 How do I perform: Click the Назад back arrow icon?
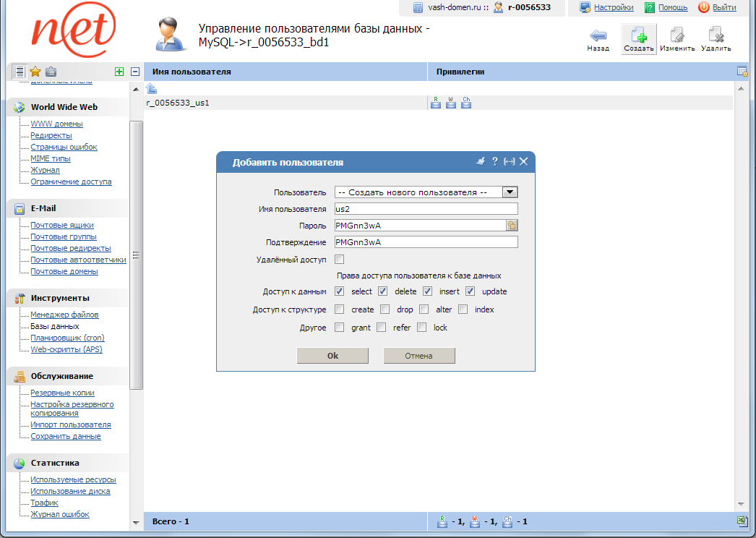598,35
